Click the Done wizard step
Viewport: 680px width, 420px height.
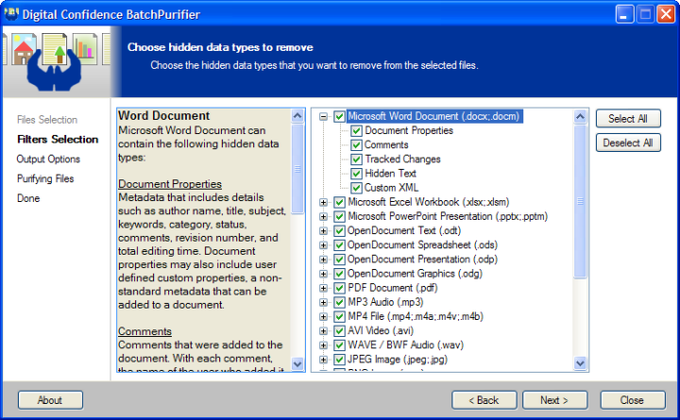[x=29, y=198]
